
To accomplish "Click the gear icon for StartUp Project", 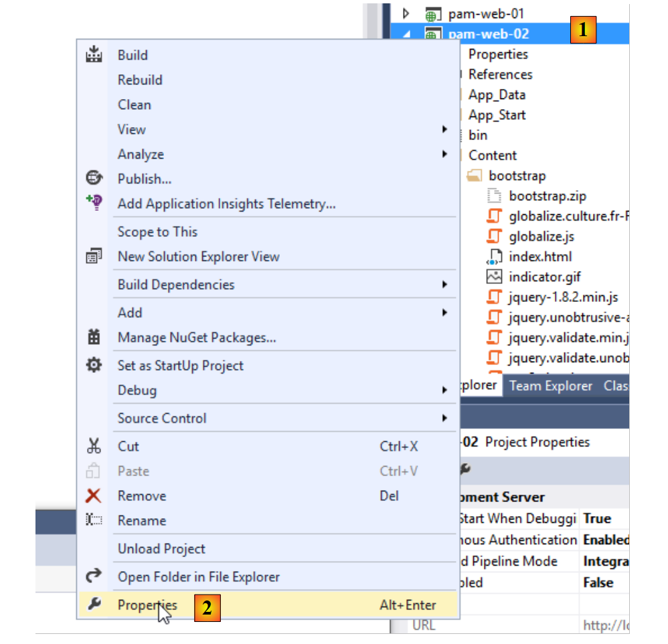I will pos(94,366).
